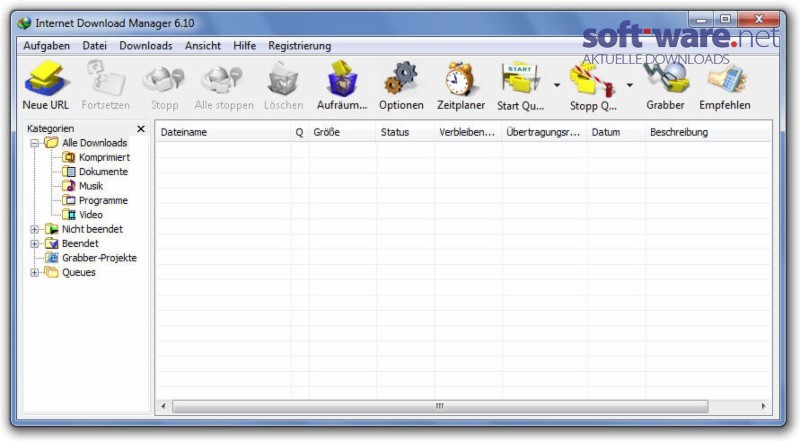Click the Nicht beendet folder icon

coord(52,229)
